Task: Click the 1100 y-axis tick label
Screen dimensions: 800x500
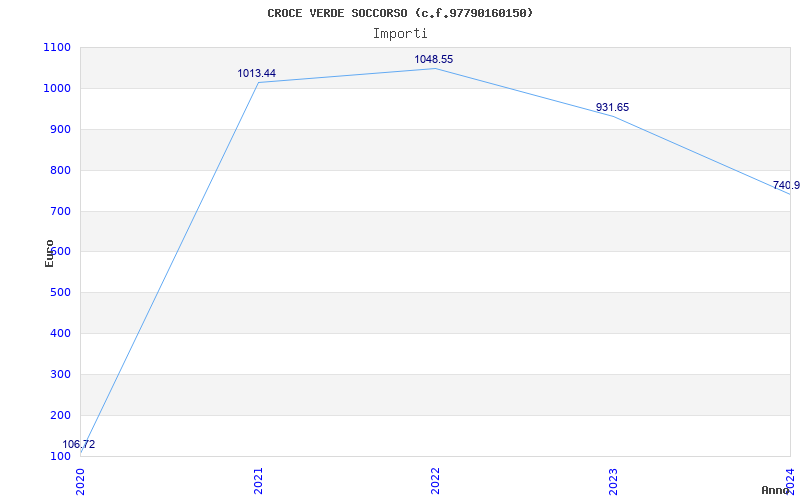Action: pos(57,48)
